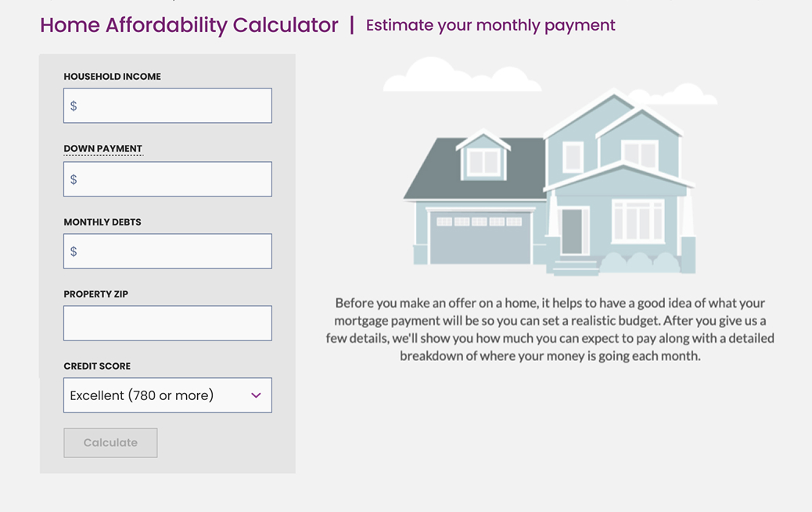Click the front door of the house illustration
812x512 pixels.
[572, 230]
